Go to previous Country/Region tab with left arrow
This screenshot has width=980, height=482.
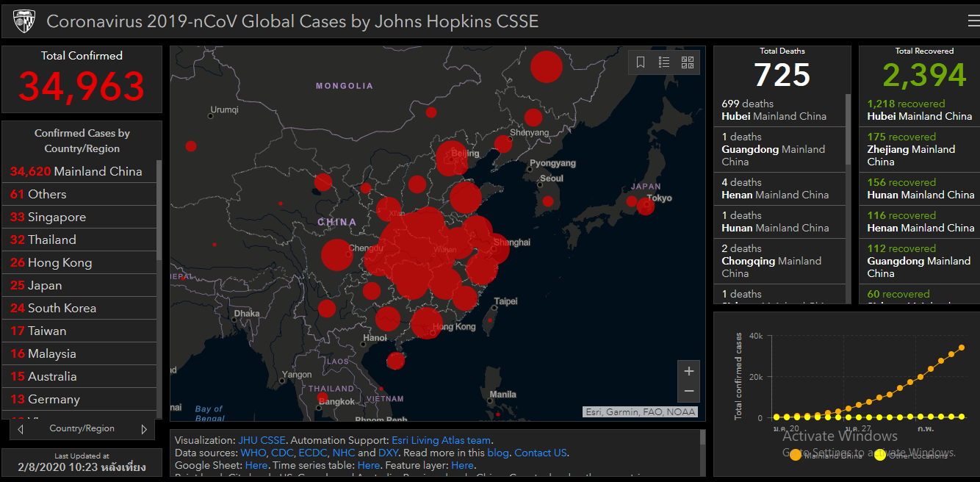click(x=21, y=429)
